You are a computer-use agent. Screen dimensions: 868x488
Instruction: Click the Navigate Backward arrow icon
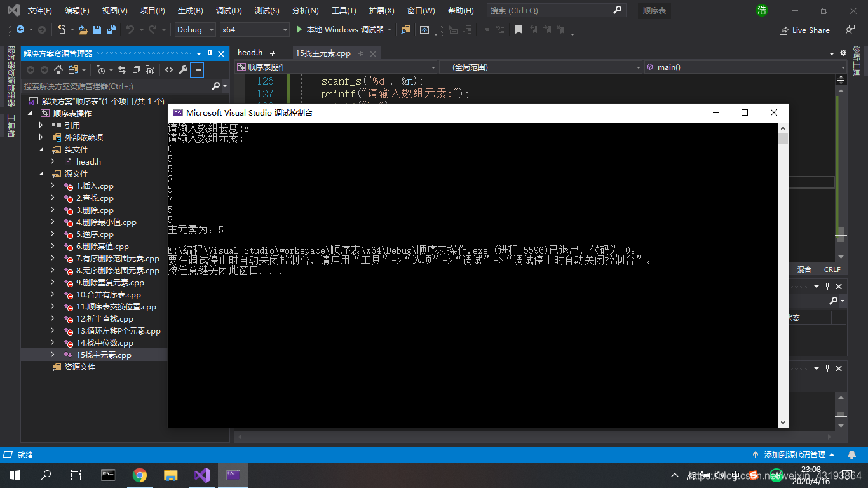[x=20, y=30]
